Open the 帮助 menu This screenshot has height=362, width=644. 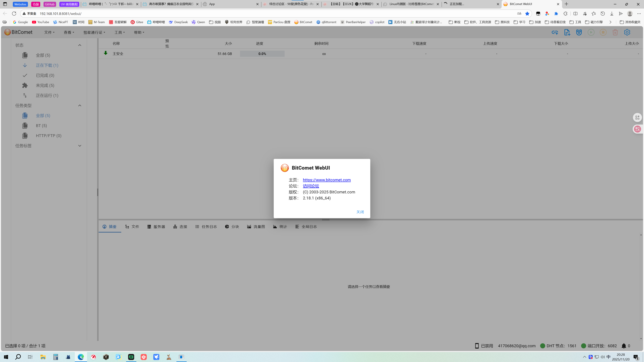click(139, 33)
